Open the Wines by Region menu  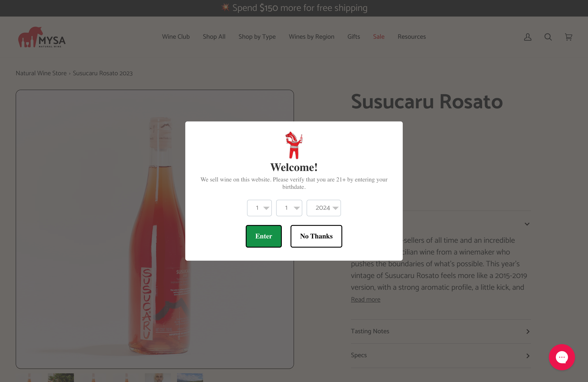(311, 37)
